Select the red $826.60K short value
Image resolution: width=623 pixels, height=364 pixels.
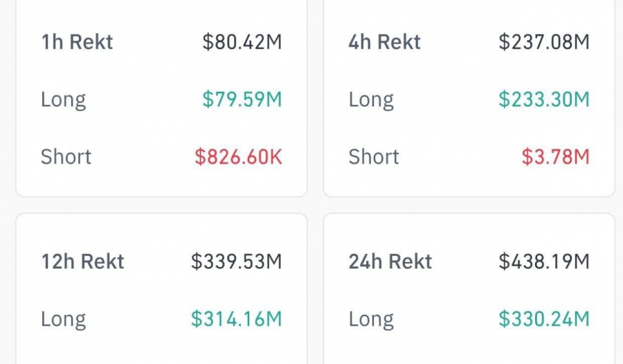tap(238, 156)
